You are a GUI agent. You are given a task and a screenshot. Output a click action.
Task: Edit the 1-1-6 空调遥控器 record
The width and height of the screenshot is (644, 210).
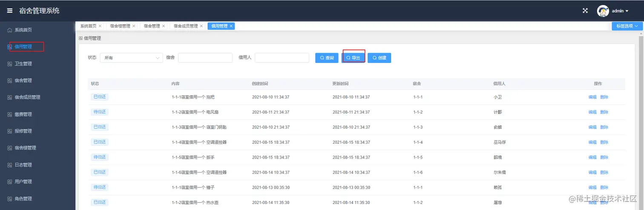coord(592,173)
